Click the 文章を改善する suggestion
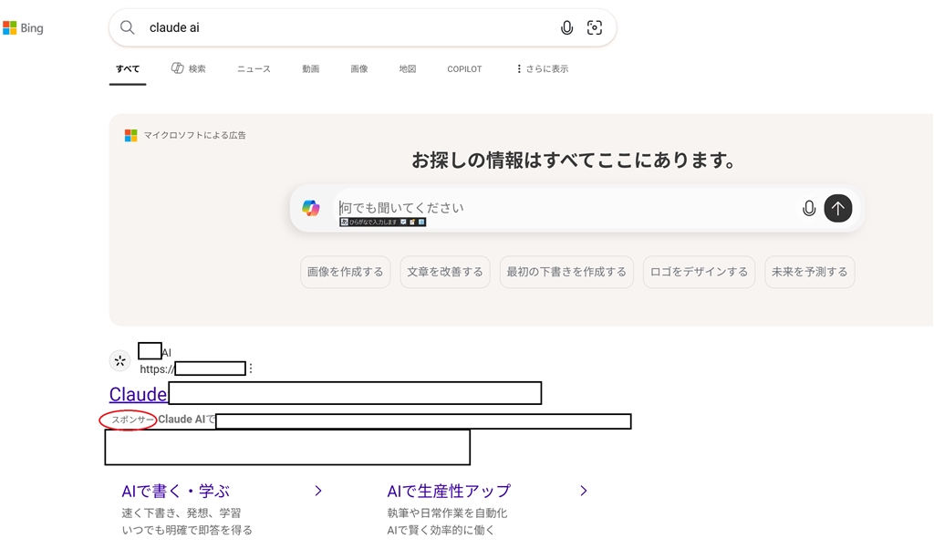Viewport: 934px width, 560px height. pyautogui.click(x=445, y=272)
